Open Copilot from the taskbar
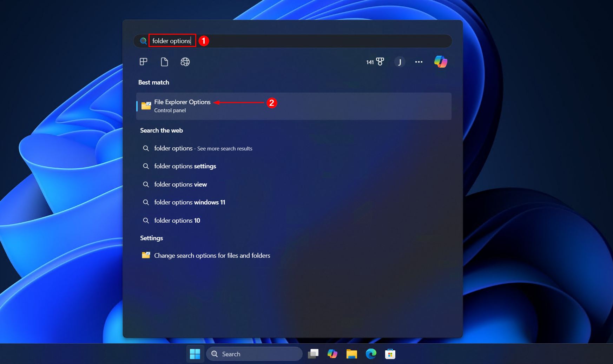This screenshot has height=364, width=613. 332,354
